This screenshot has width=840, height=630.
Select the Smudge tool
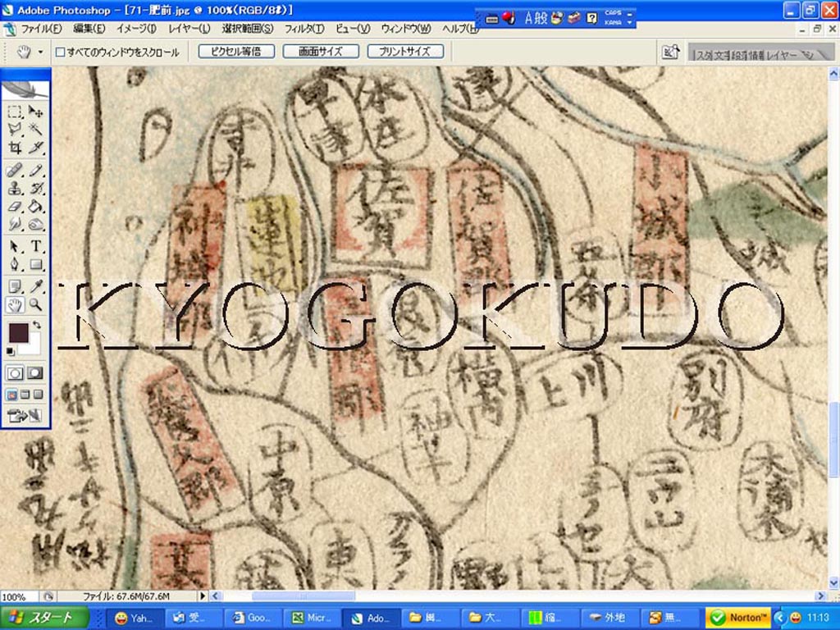click(x=15, y=224)
